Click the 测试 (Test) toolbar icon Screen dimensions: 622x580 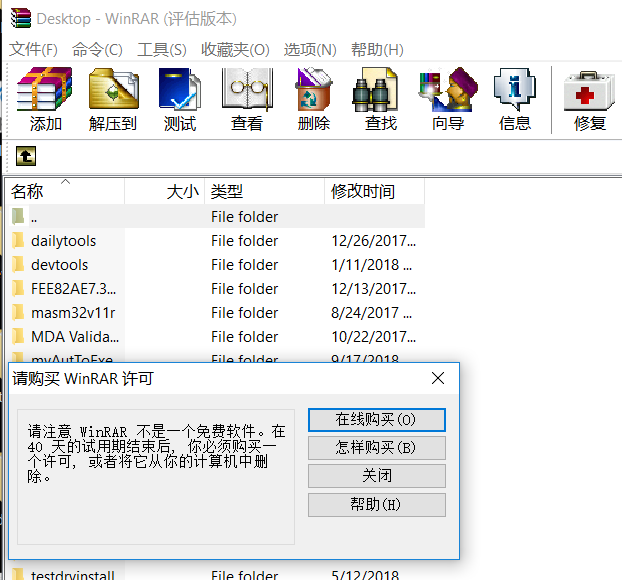180,89
